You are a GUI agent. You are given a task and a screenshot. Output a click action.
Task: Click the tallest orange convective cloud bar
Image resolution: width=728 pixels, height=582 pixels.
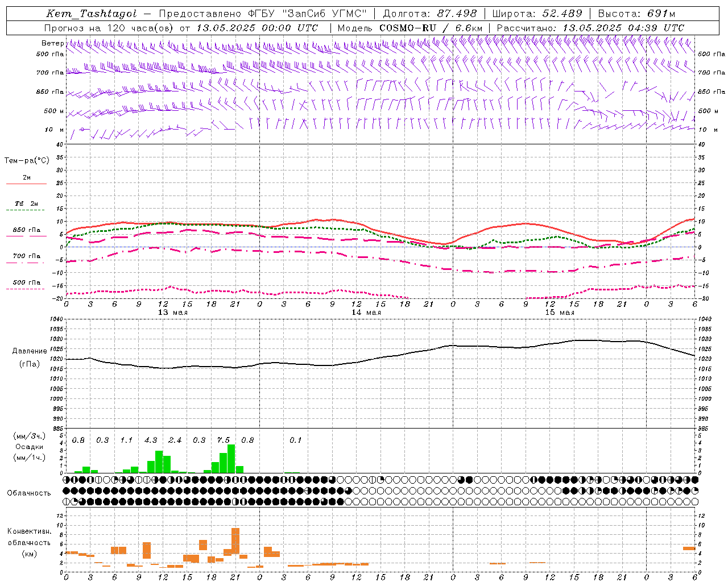click(x=235, y=542)
